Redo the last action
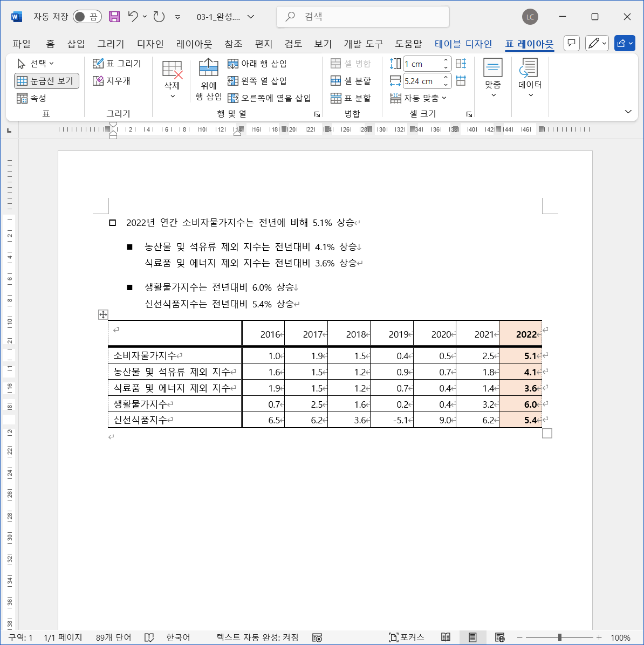This screenshot has width=644, height=645. pos(159,17)
